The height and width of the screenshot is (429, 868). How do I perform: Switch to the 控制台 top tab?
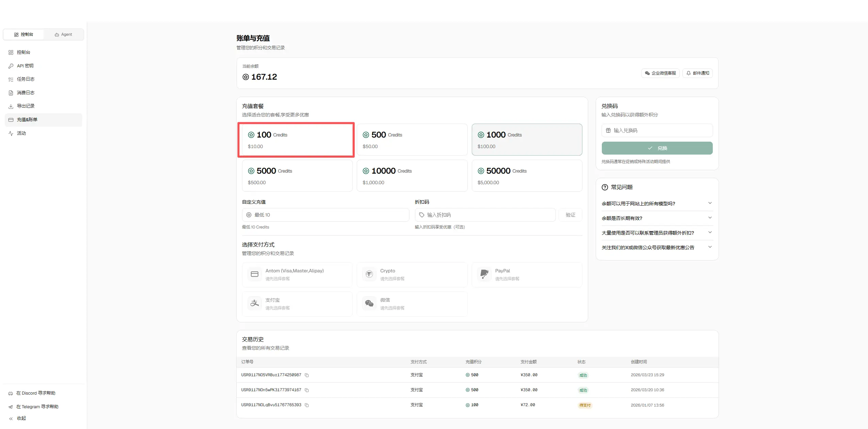click(23, 34)
